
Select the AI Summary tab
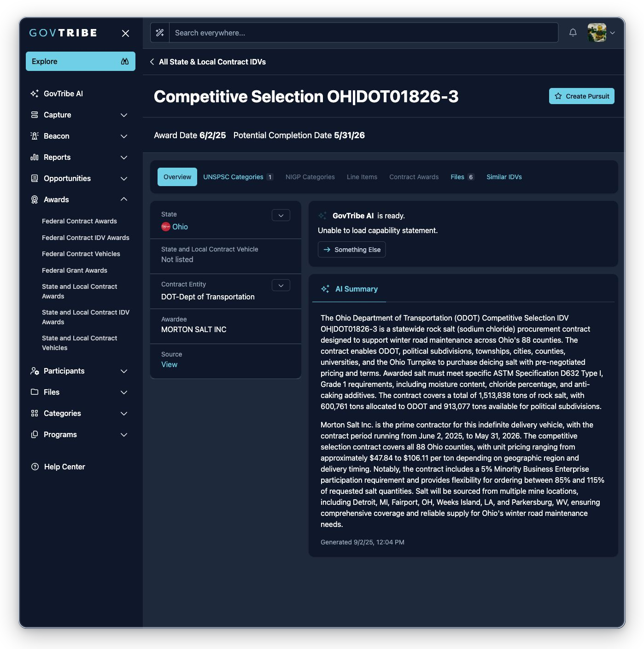(x=349, y=289)
